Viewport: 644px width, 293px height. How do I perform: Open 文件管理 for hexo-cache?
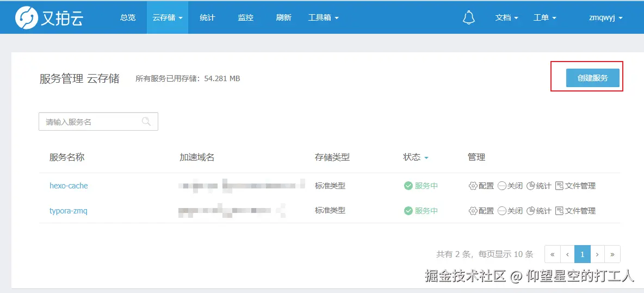point(575,186)
